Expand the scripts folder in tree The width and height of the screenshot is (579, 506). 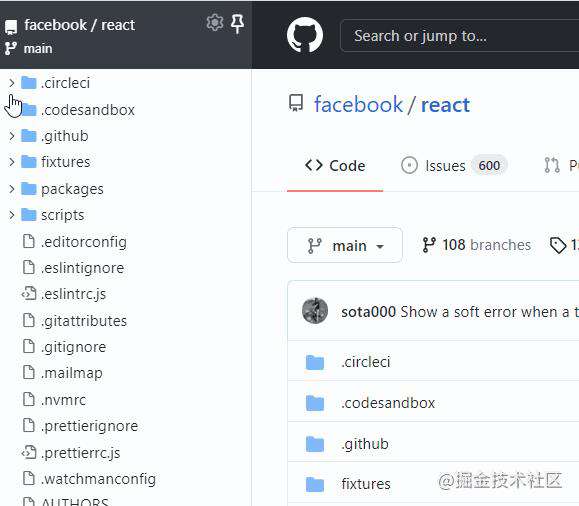pyautogui.click(x=12, y=215)
